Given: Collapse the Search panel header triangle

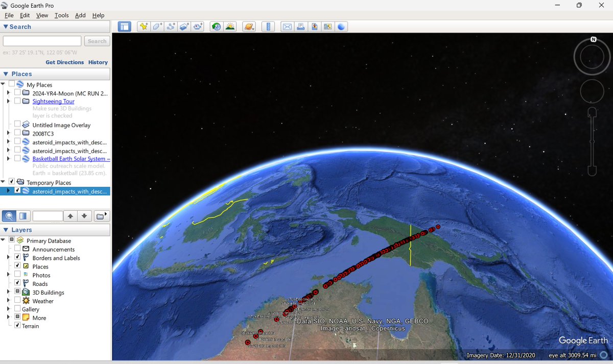Looking at the screenshot, I should click(x=6, y=27).
